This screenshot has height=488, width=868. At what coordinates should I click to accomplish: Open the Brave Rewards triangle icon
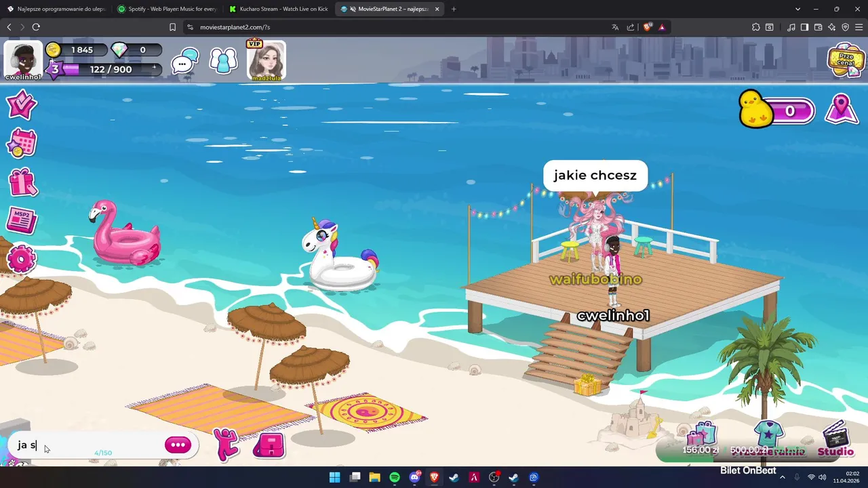(662, 27)
